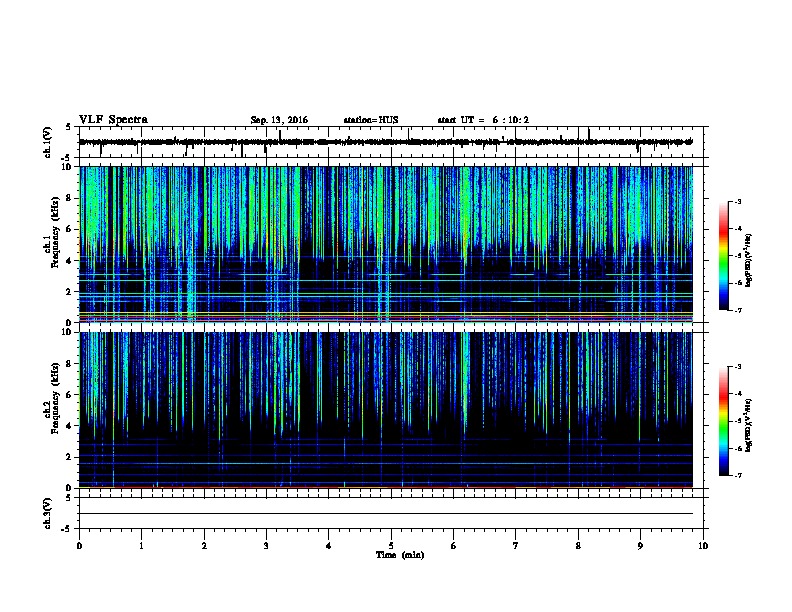Image resolution: width=792 pixels, height=612 pixels.
Task: Click the date 'Sep. 13, 2016'
Action: [x=279, y=120]
